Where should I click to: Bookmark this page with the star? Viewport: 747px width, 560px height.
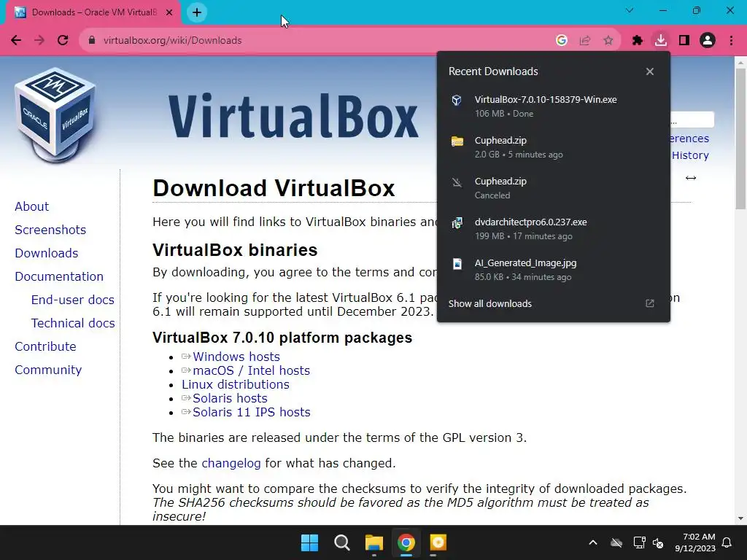[608, 41]
